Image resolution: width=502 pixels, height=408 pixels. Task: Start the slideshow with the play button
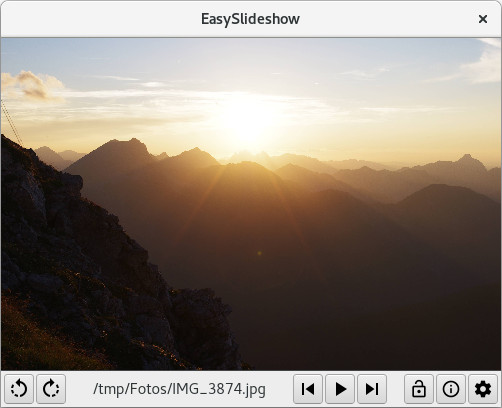point(340,389)
